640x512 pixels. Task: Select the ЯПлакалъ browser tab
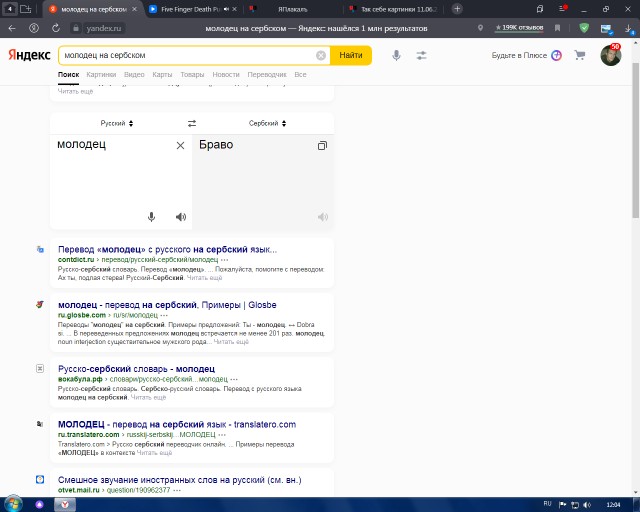[292, 9]
